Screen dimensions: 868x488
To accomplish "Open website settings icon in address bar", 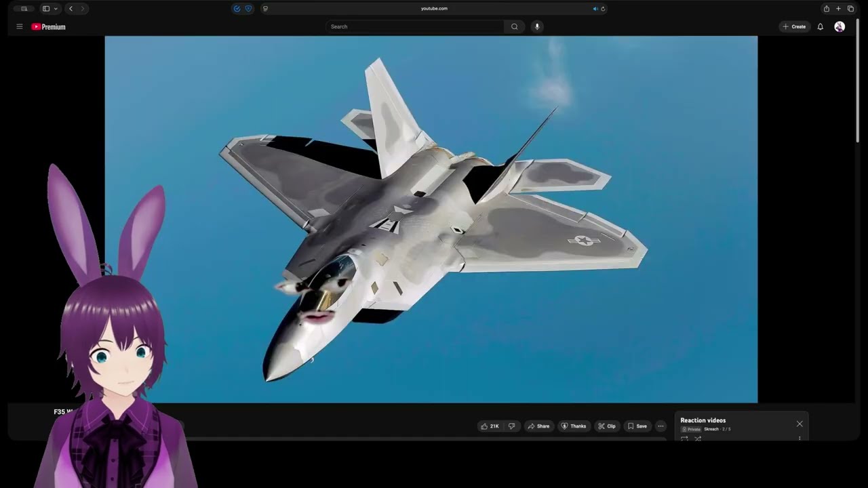I will click(265, 9).
